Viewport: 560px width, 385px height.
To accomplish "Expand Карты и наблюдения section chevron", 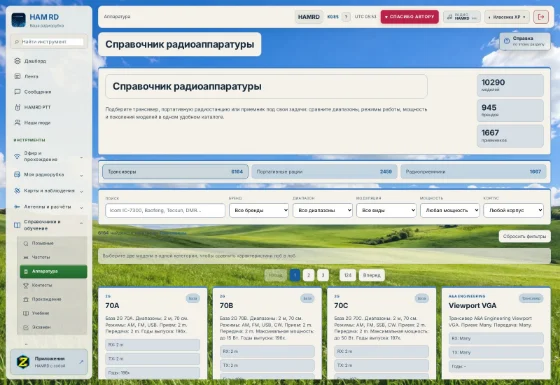I will click(81, 191).
